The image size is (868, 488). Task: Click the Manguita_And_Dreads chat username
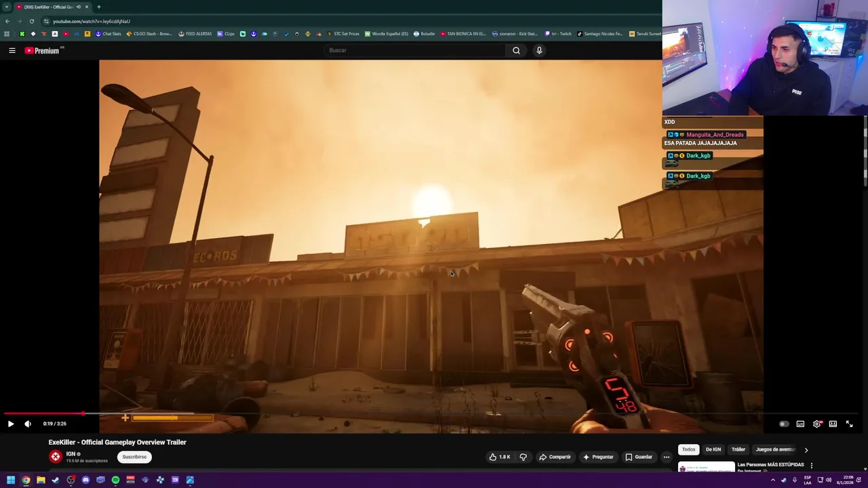(715, 135)
